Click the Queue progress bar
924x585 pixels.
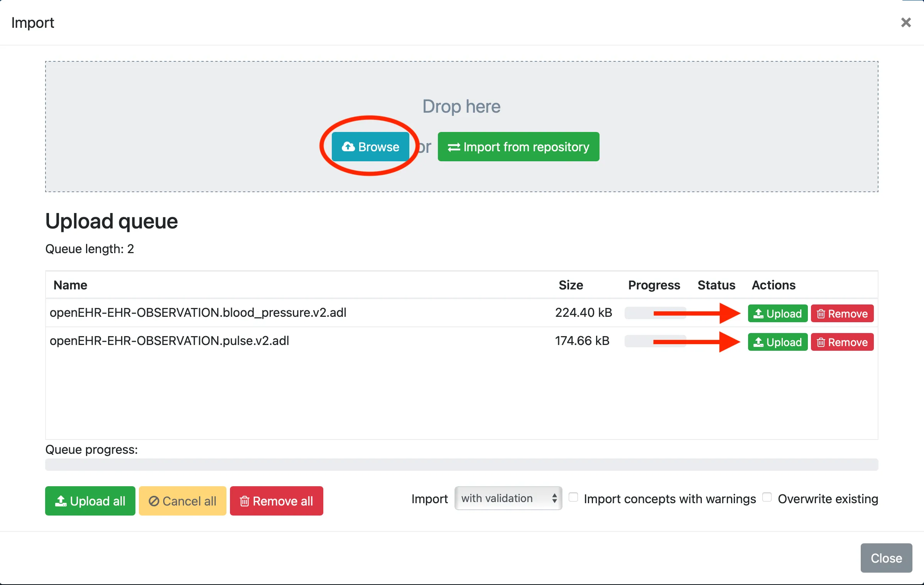[x=461, y=465]
